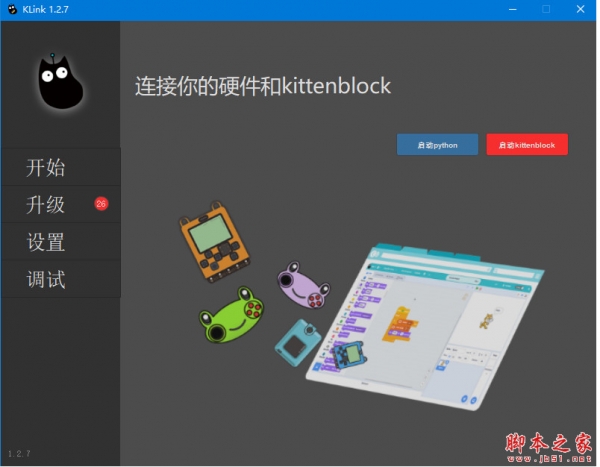Close the KLink window
This screenshot has height=467, width=600.
tap(580, 9)
